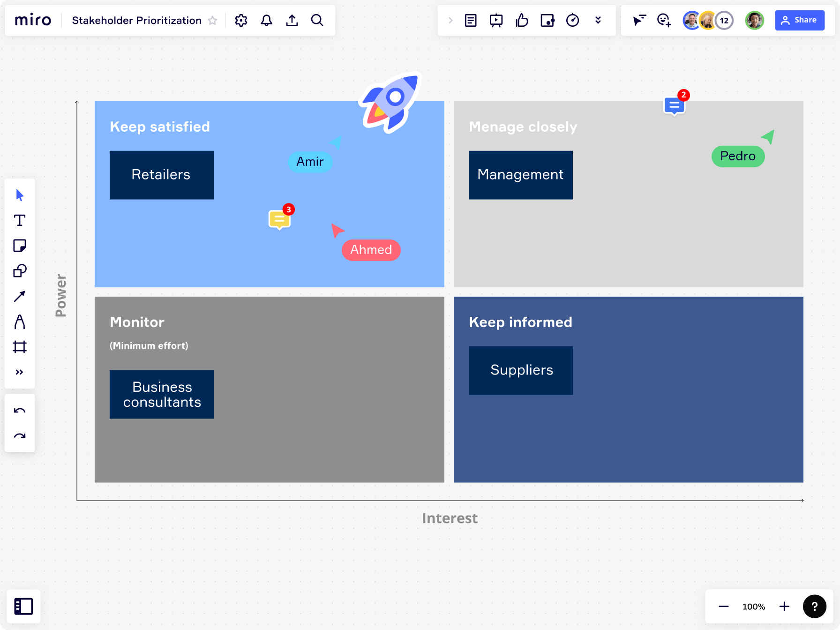Image resolution: width=840 pixels, height=630 pixels.
Task: Select the Text tool
Action: click(19, 220)
